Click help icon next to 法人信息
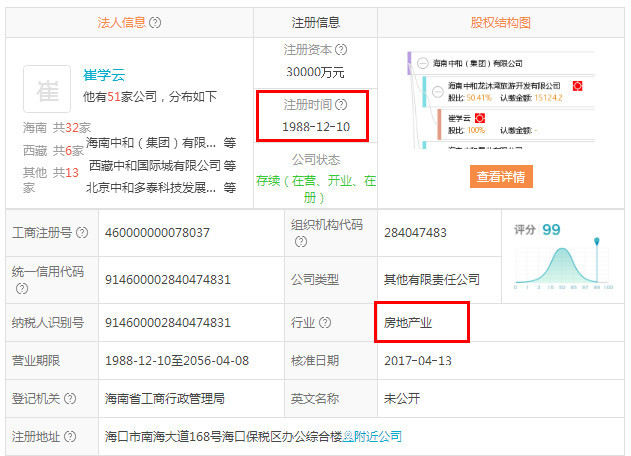 [155, 22]
